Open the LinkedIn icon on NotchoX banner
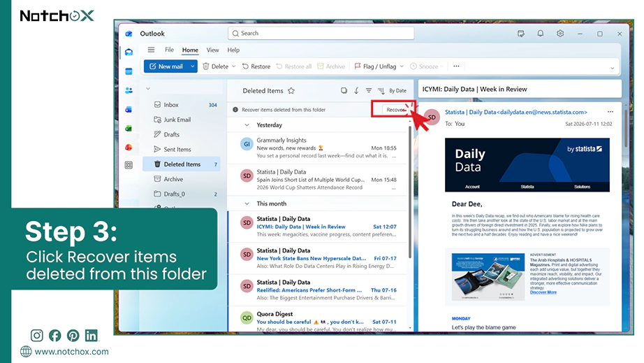This screenshot has height=363, width=644. click(x=92, y=336)
